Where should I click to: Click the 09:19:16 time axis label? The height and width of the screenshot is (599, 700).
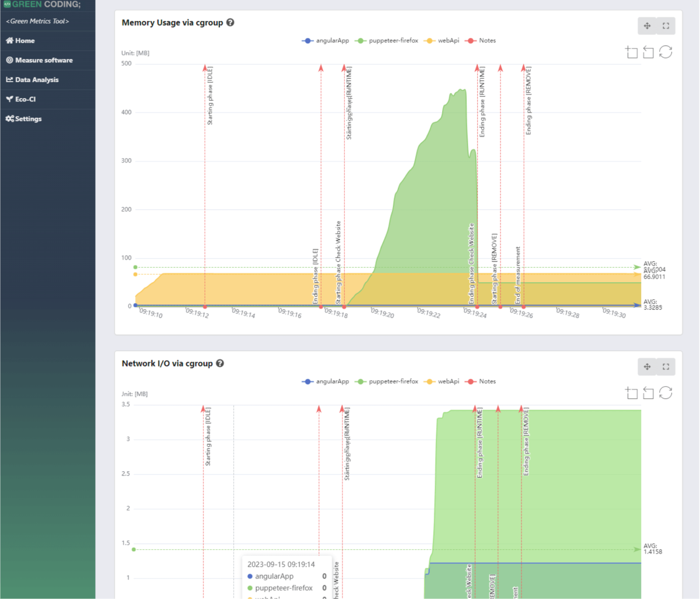pos(290,313)
